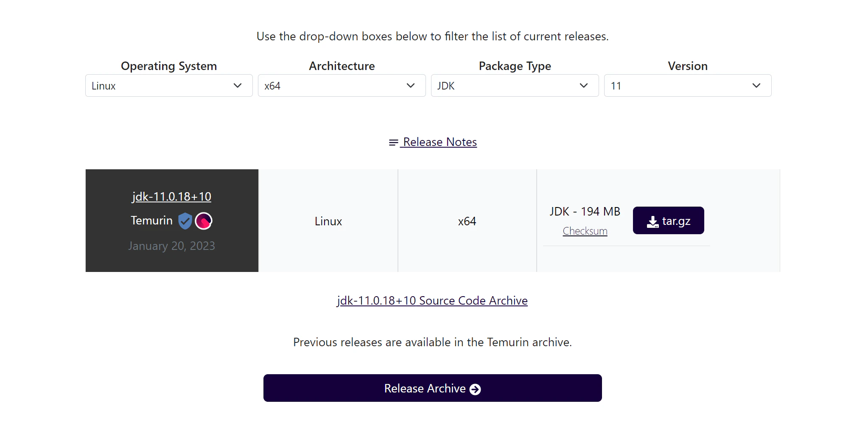
Task: Click the Version label
Action: 688,66
